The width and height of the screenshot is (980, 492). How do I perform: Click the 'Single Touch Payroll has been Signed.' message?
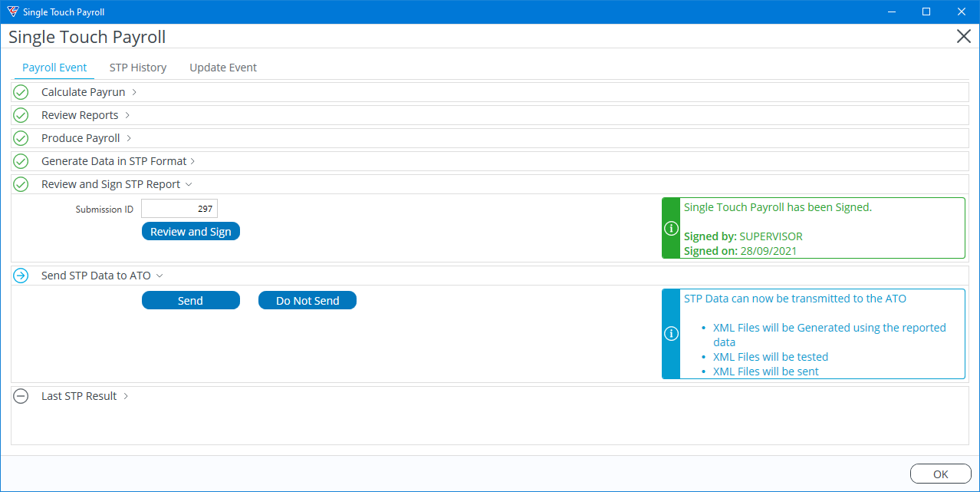pos(778,207)
